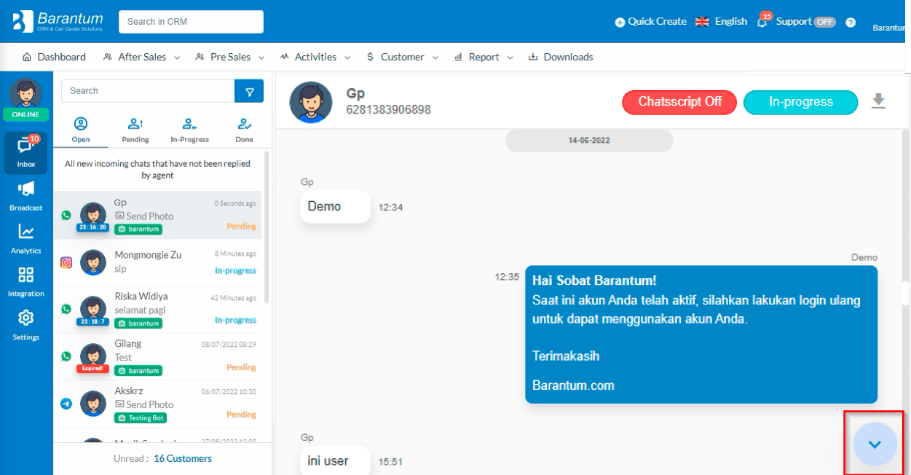Viewport: 911px width, 475px height.
Task: Open the Integration sidebar icon
Action: pyautogui.click(x=26, y=279)
